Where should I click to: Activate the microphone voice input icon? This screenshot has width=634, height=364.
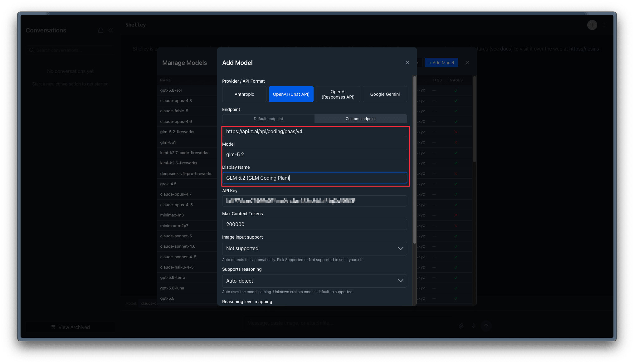tap(474, 326)
